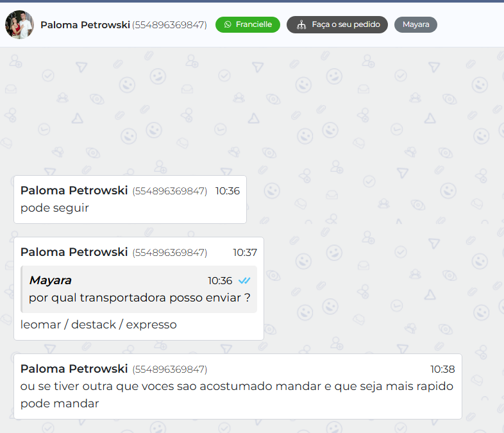Click Paloma Petrowski's profile avatar
Image resolution: width=504 pixels, height=433 pixels.
[x=19, y=25]
